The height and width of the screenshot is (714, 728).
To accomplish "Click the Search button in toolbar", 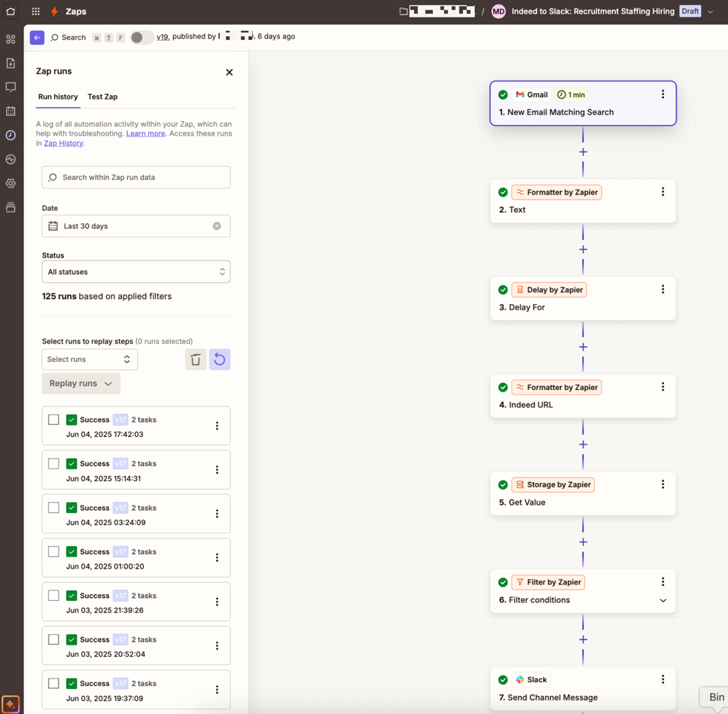I will [69, 37].
